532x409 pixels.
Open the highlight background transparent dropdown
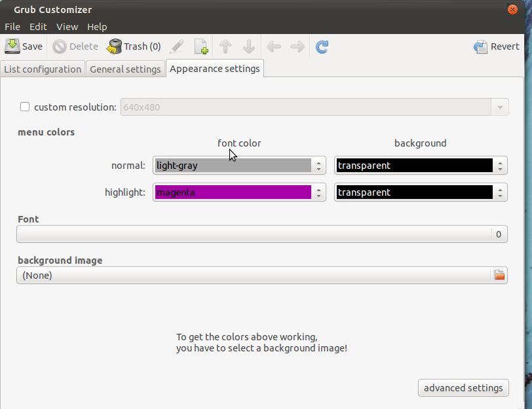(421, 192)
